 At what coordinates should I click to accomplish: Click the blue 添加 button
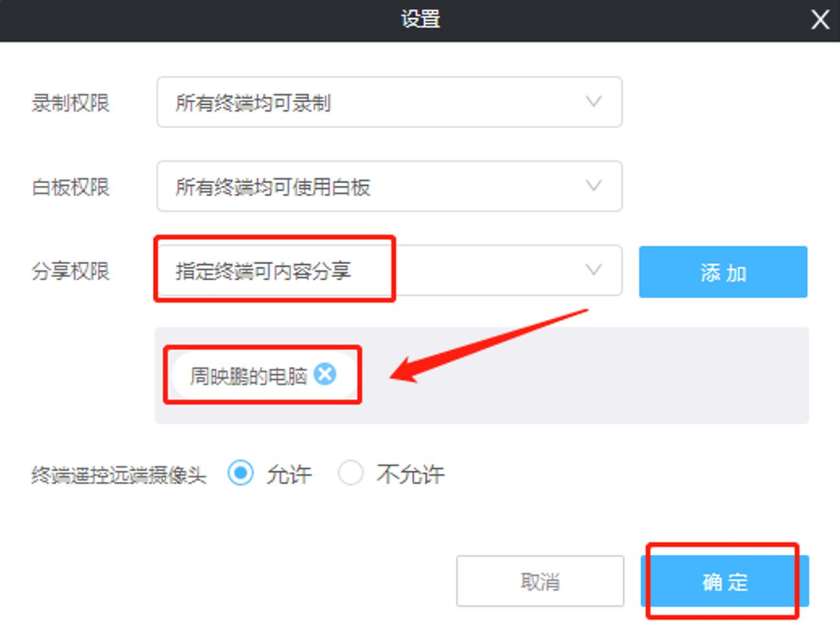(x=723, y=272)
